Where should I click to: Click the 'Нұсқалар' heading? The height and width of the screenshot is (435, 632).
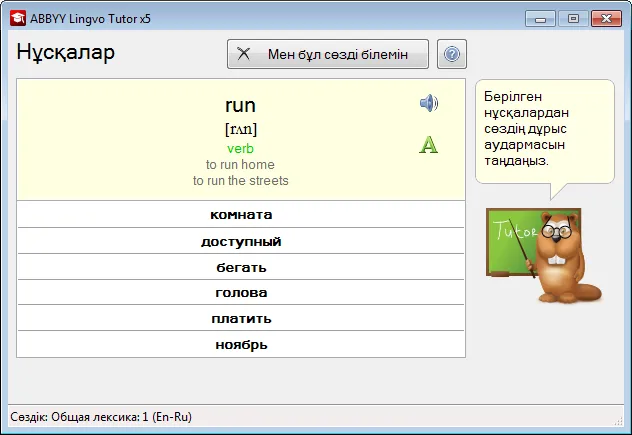66,52
